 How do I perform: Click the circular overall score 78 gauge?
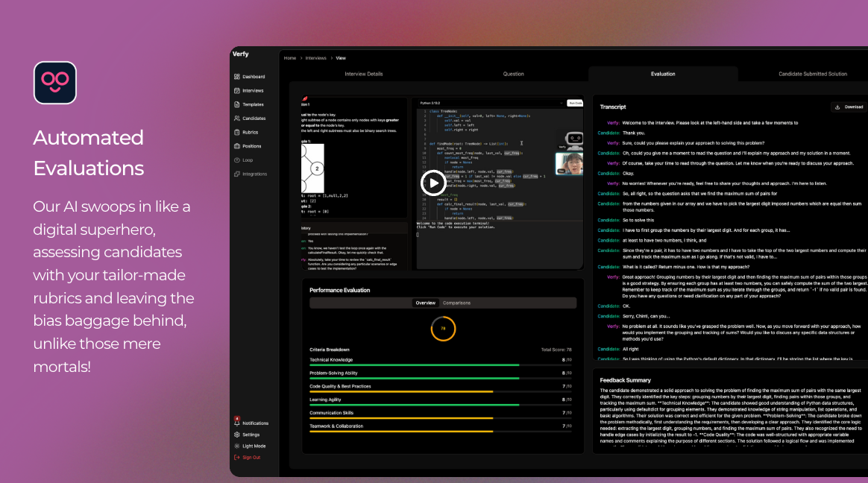[x=443, y=329]
